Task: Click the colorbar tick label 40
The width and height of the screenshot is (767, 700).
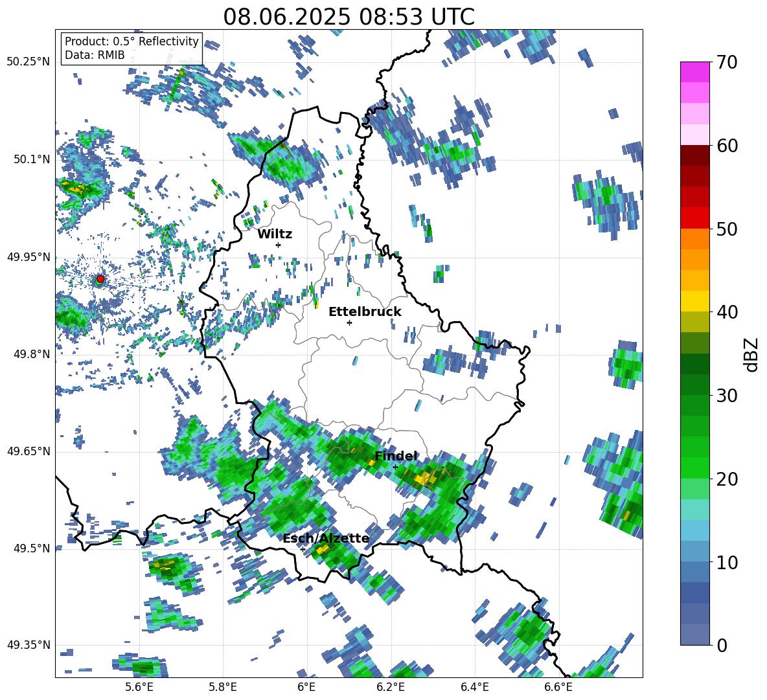Action: pyautogui.click(x=727, y=312)
